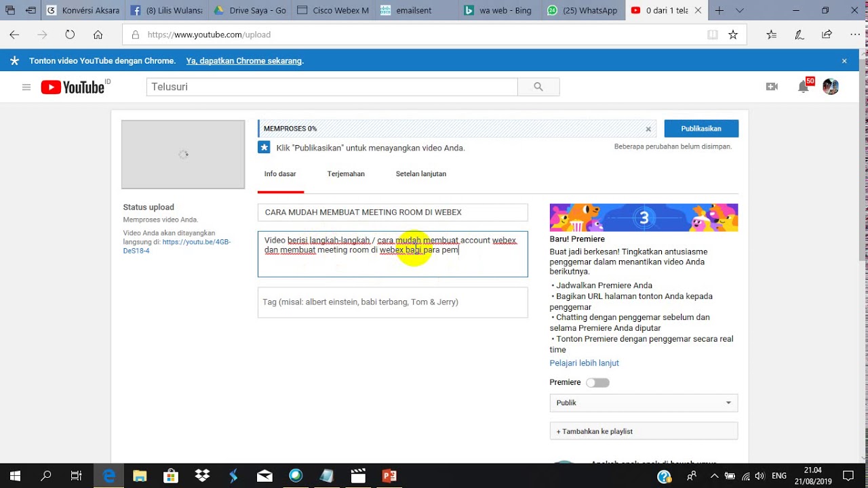
Task: Open the browser home page
Action: point(98,35)
